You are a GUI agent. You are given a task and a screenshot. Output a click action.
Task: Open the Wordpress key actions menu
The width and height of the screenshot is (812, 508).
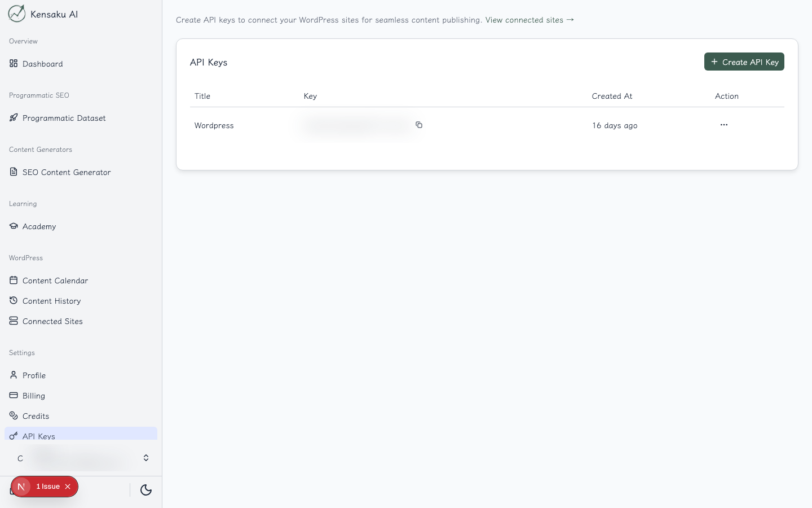pyautogui.click(x=724, y=125)
